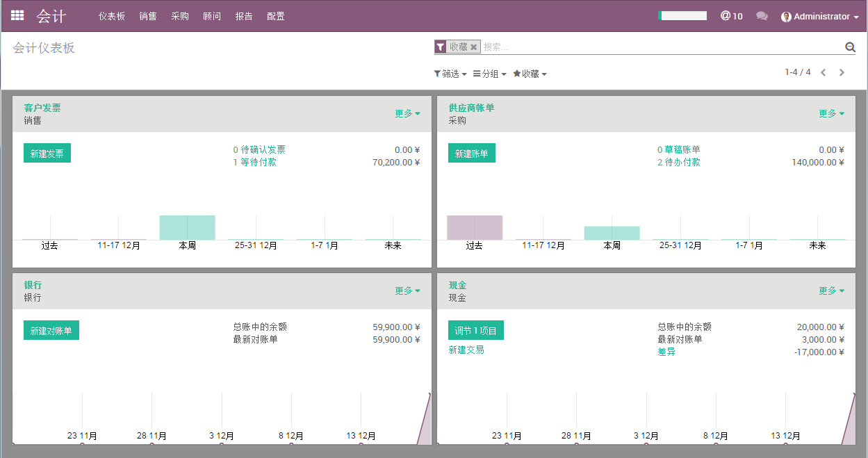Click the search magnifier icon
The image size is (868, 458).
click(x=850, y=47)
